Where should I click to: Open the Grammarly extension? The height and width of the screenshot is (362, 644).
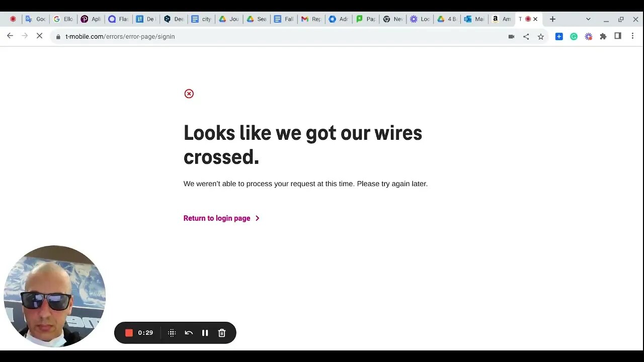tap(574, 36)
